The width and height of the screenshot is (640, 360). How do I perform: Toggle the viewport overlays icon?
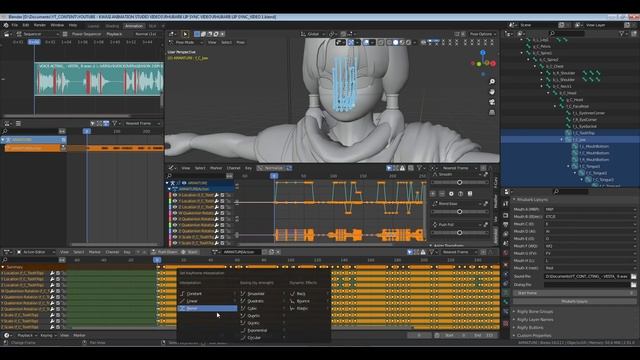pos(366,42)
